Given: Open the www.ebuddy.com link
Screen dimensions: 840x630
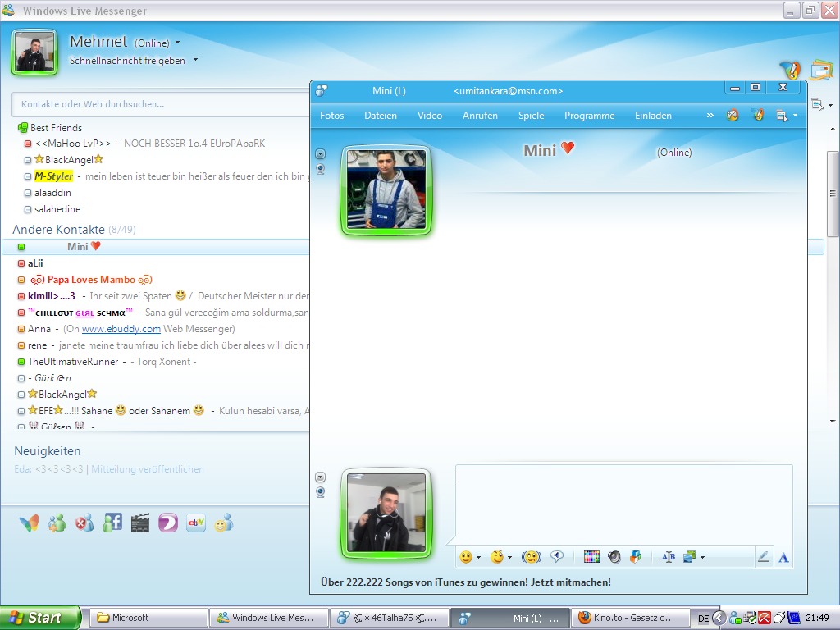Looking at the screenshot, I should pyautogui.click(x=121, y=329).
